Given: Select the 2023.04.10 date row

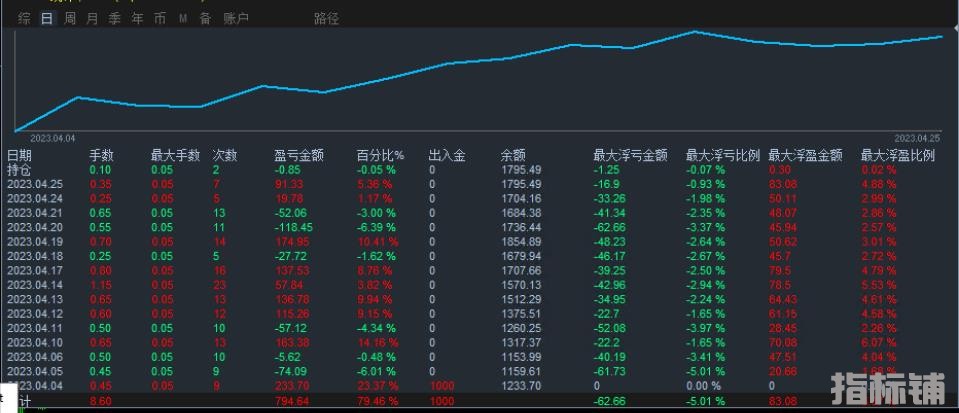Looking at the screenshot, I should tap(480, 342).
